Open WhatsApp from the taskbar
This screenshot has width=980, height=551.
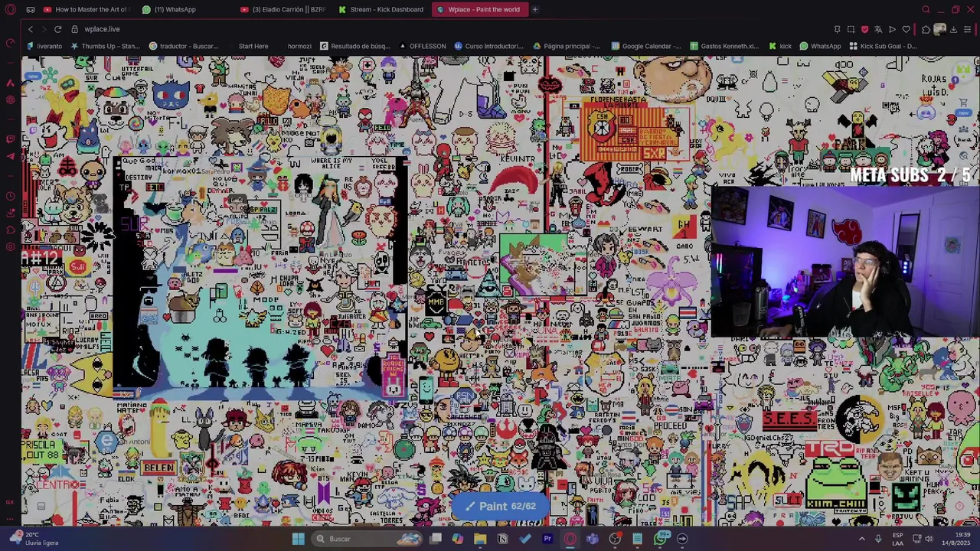[660, 539]
